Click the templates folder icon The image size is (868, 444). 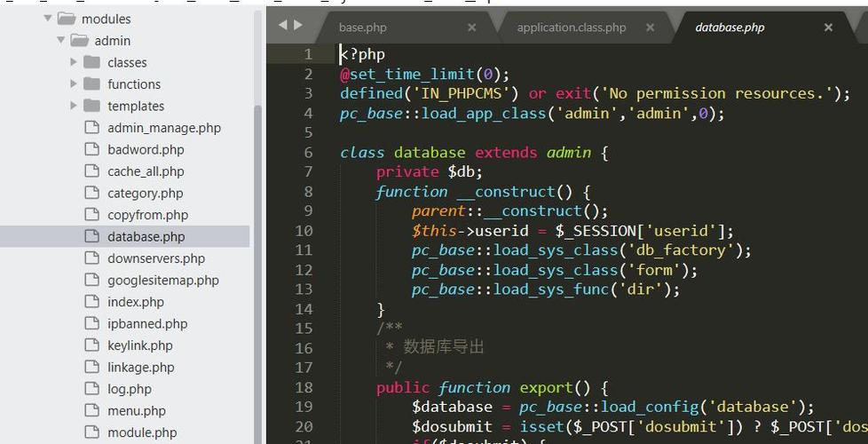pyautogui.click(x=92, y=105)
